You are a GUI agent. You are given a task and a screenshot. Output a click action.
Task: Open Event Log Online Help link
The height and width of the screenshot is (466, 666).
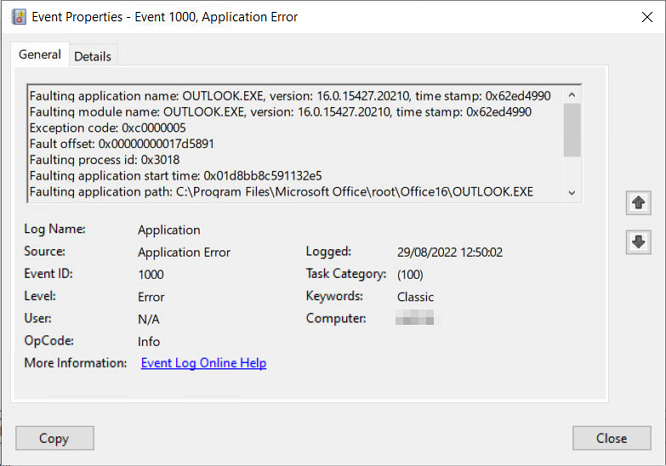(x=203, y=363)
